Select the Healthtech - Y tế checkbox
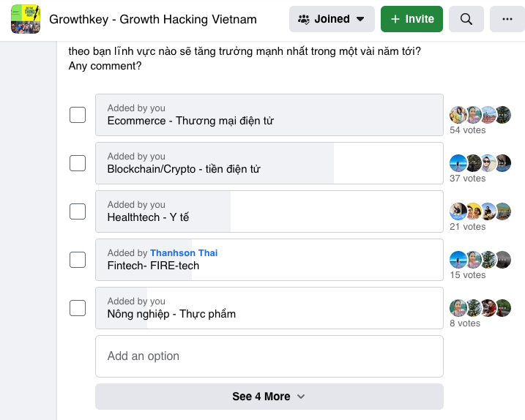The width and height of the screenshot is (525, 420). tap(78, 211)
